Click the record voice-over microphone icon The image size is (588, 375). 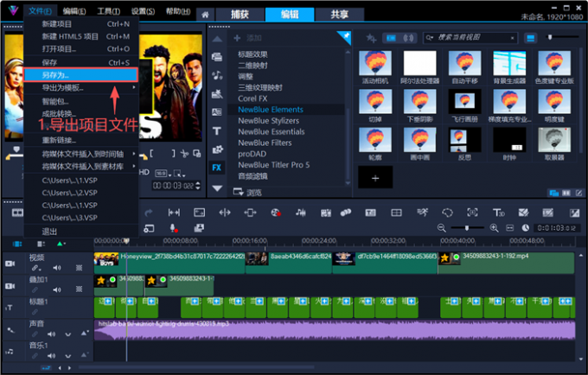click(173, 228)
